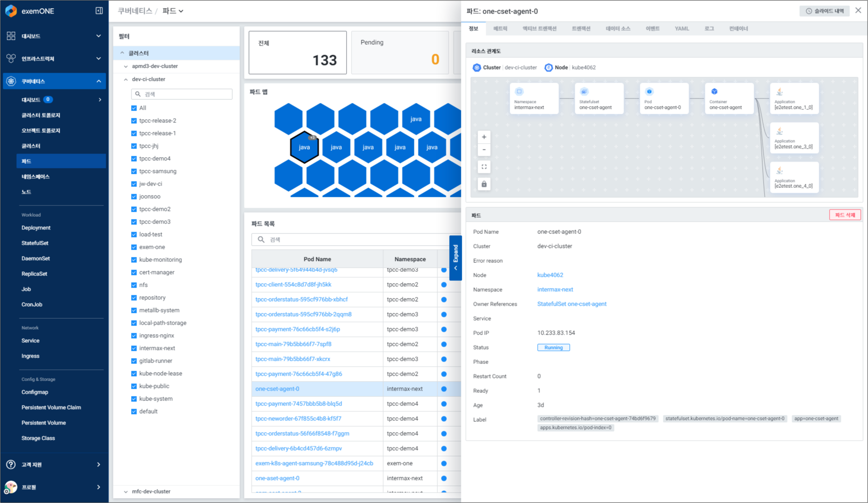Click the red 파드 삭제 button

pos(845,215)
